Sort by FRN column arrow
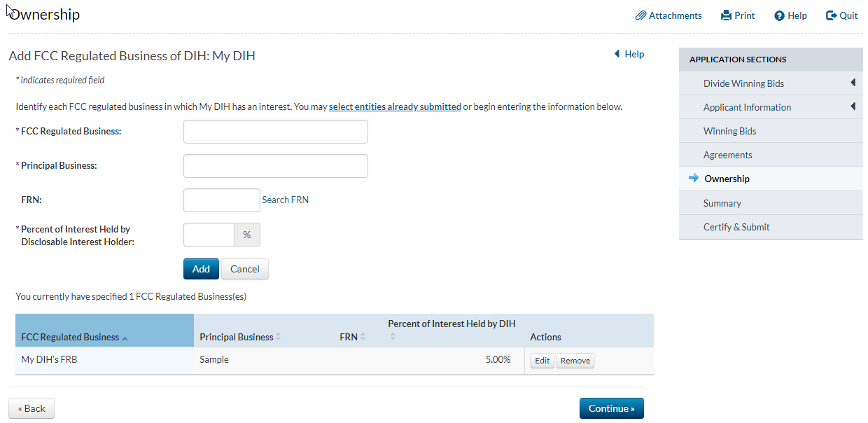The height and width of the screenshot is (423, 868). (363, 337)
